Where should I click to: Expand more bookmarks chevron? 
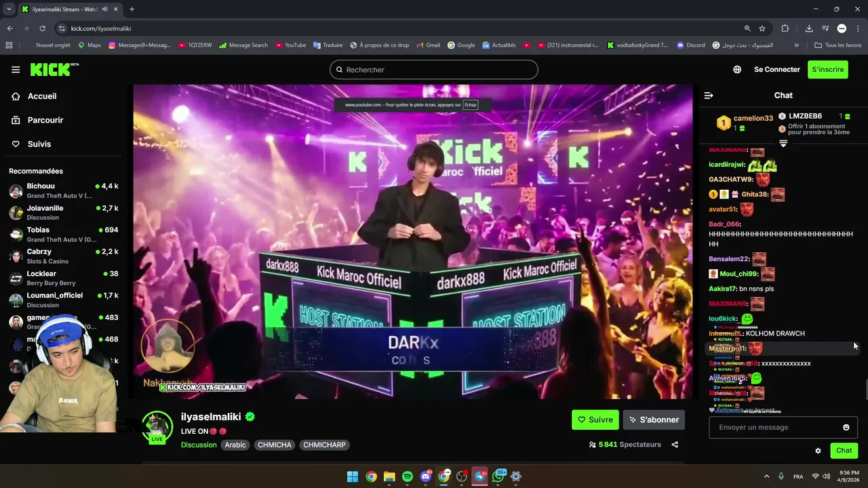(796, 45)
